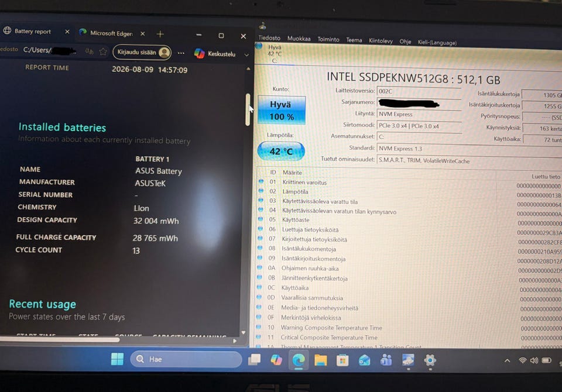The image size is (562, 392).
Task: Select the 01 Kriittinen varoitus row
Action: click(409, 183)
